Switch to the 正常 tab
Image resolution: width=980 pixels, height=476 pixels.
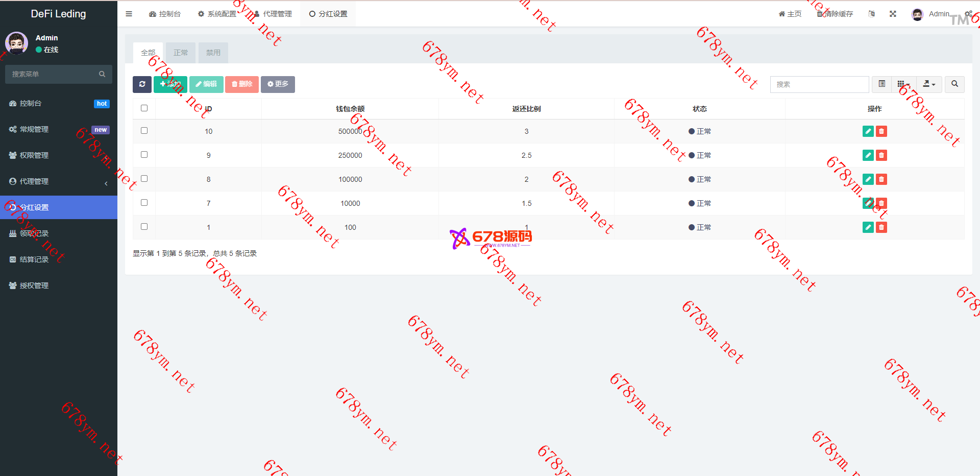(181, 53)
